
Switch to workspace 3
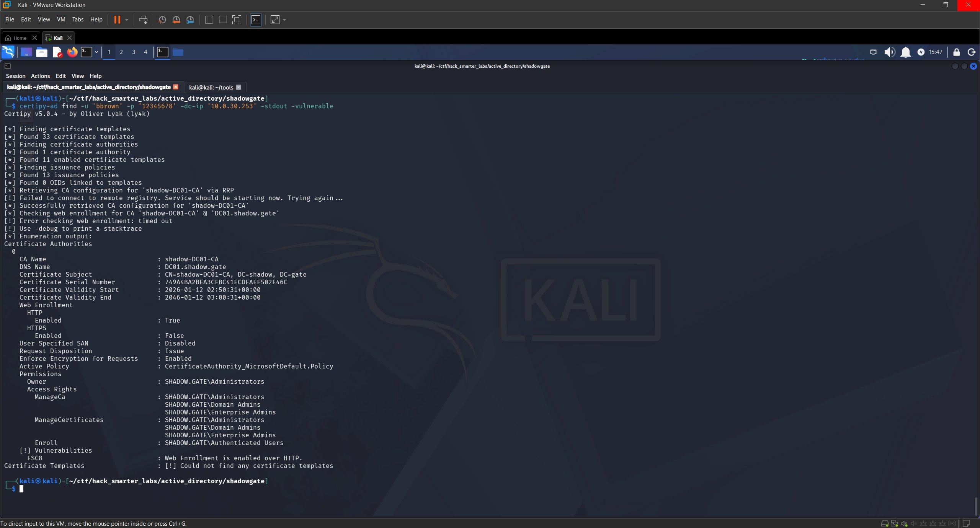134,52
